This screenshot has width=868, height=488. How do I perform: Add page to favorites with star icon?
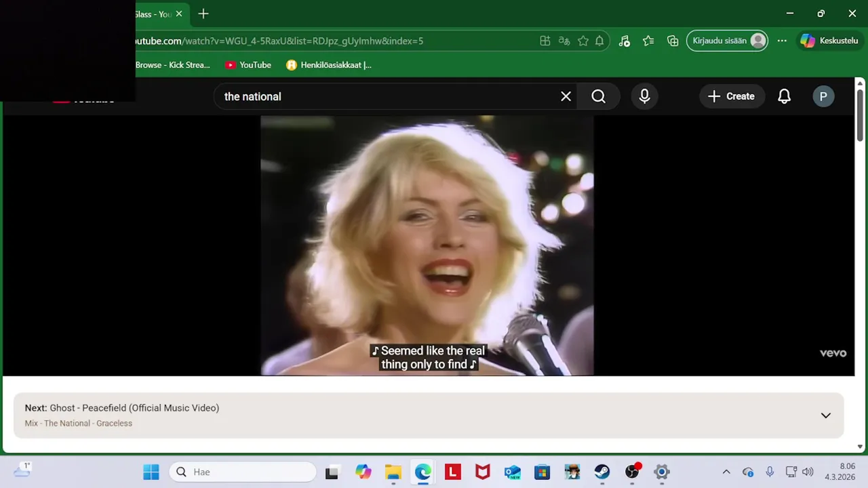583,41
